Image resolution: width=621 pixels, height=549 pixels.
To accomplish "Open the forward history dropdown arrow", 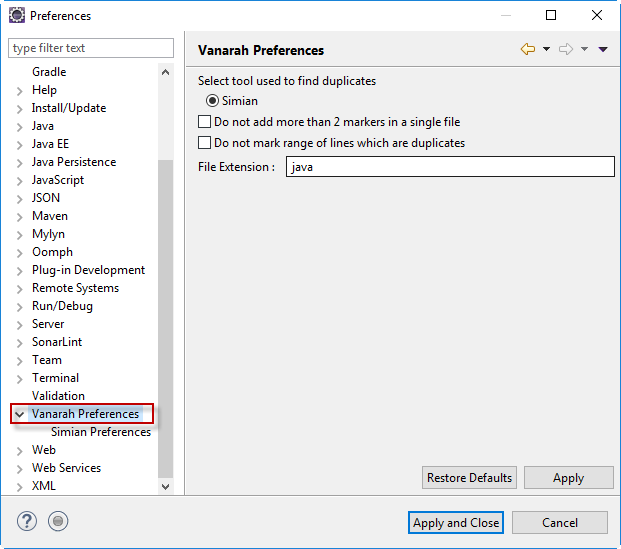I will pos(584,50).
